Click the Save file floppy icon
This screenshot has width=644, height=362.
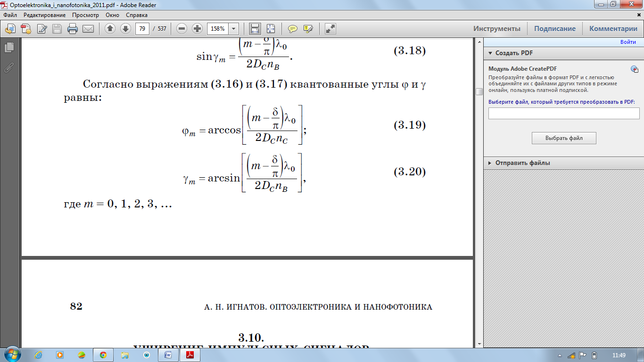point(57,29)
